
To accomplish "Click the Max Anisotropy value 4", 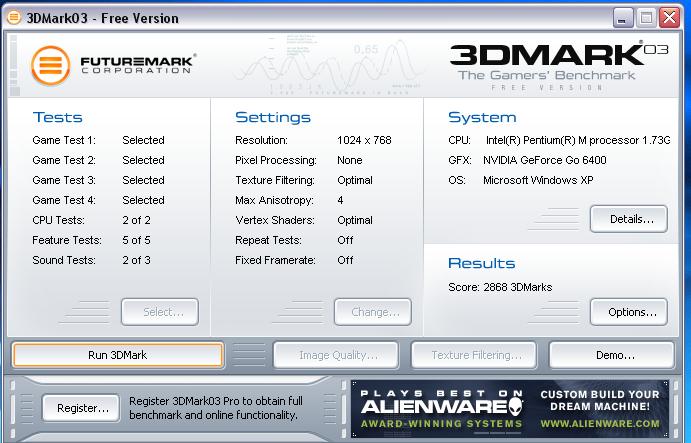I will coord(340,200).
